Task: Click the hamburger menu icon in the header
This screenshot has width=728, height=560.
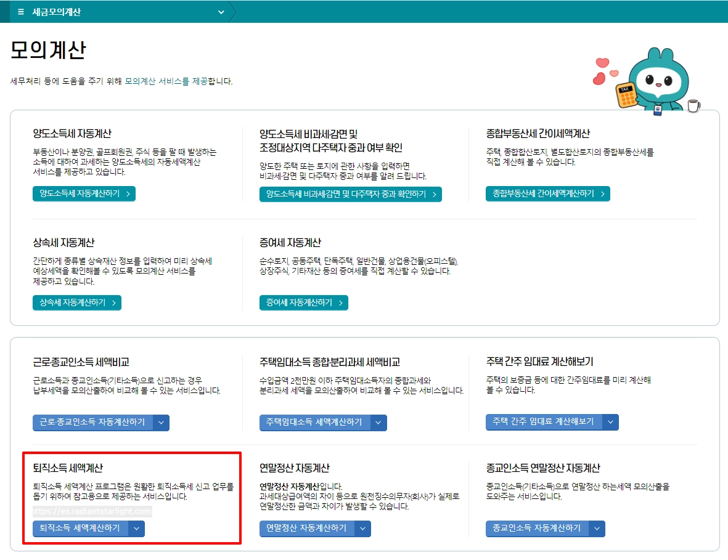Action: click(20, 12)
